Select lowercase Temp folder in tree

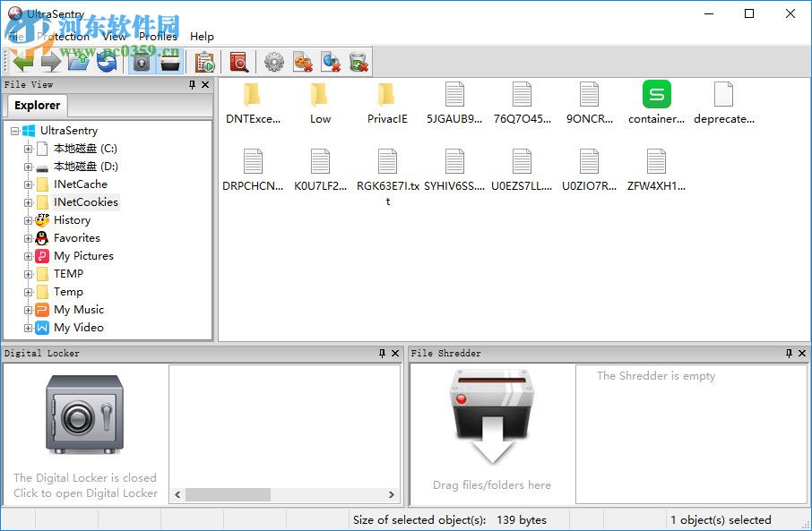[x=68, y=292]
